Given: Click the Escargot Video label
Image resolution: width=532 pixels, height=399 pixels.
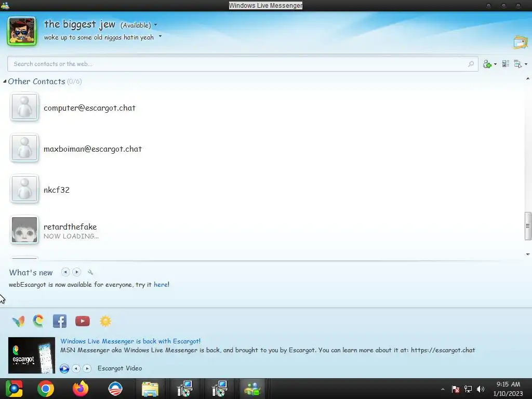Looking at the screenshot, I should pyautogui.click(x=120, y=368).
